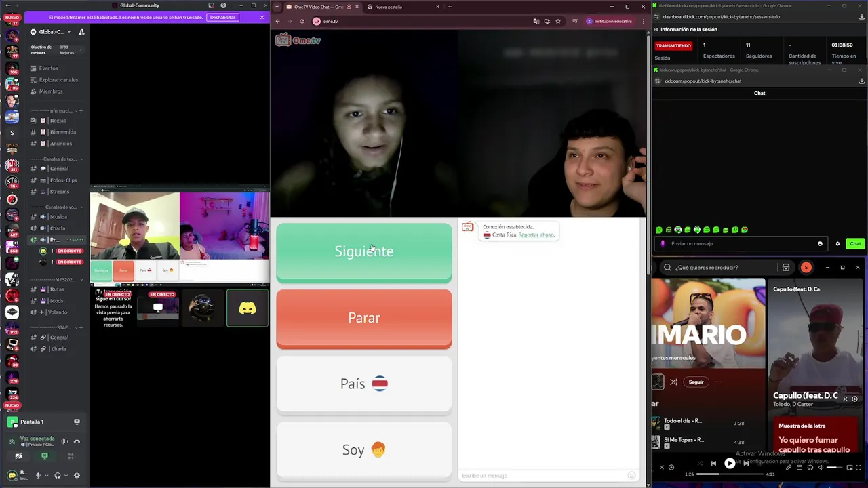Click Parar button on OmeTV

(364, 318)
